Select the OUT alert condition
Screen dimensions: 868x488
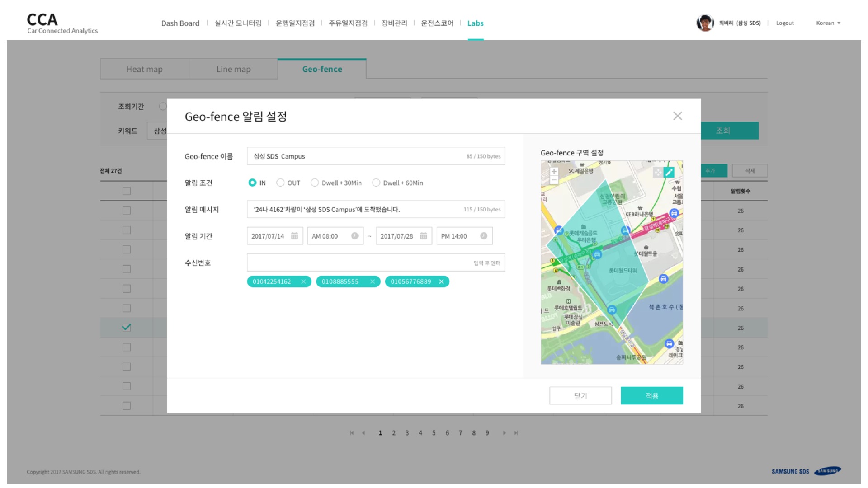pos(280,183)
